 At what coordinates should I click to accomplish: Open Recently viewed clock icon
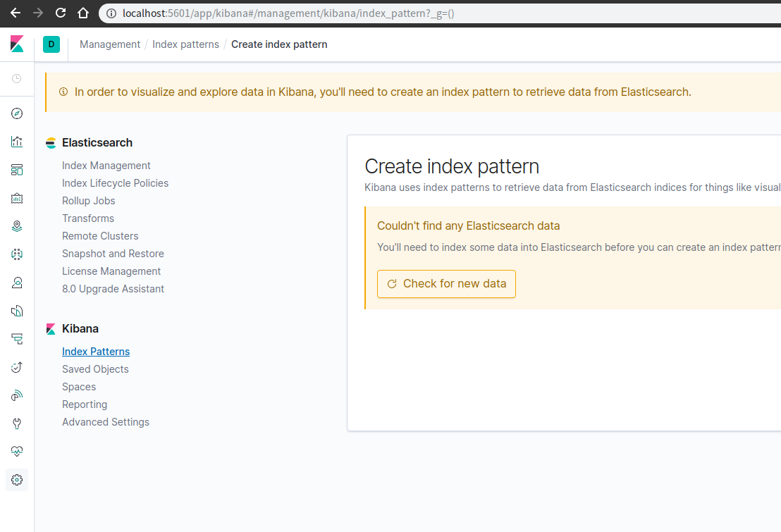coord(16,79)
